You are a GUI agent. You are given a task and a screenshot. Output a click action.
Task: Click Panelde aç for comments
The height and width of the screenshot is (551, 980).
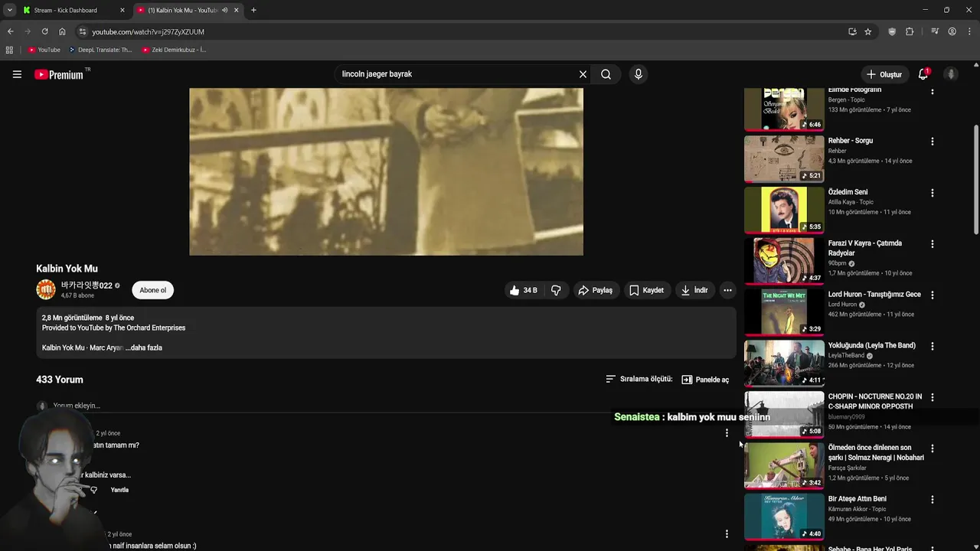coord(705,380)
